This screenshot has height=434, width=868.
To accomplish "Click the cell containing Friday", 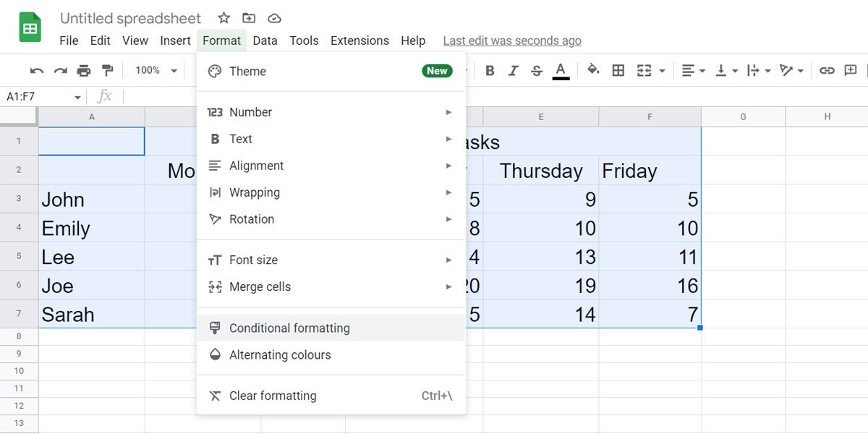I will tap(650, 170).
